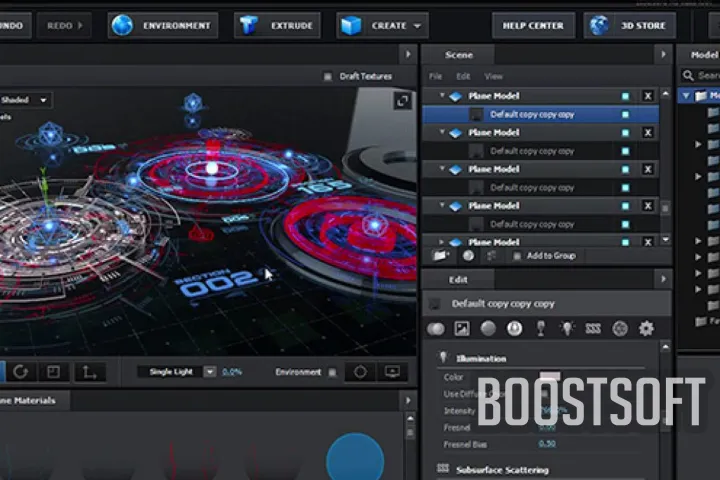
Task: Open the Help Center
Action: click(533, 25)
